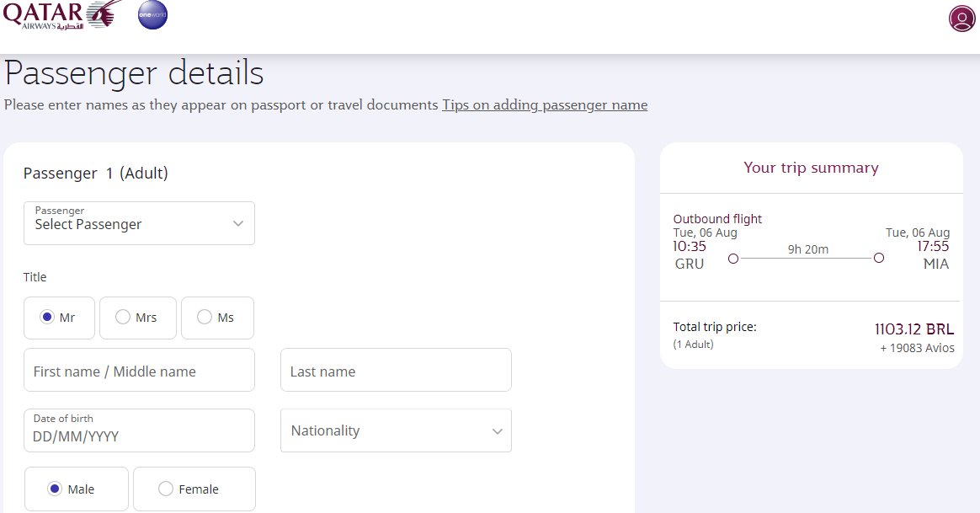This screenshot has height=513, width=980.
Task: Focus the Last name input field
Action: 397,371
